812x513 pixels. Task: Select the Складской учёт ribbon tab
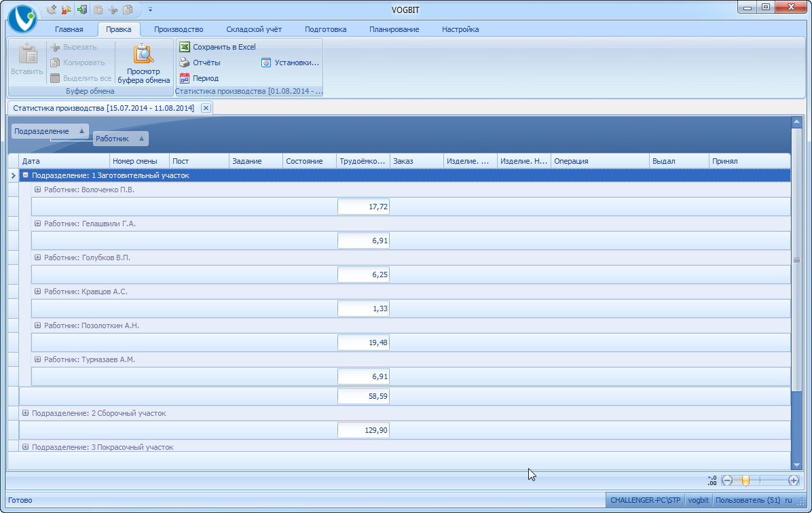tap(254, 29)
